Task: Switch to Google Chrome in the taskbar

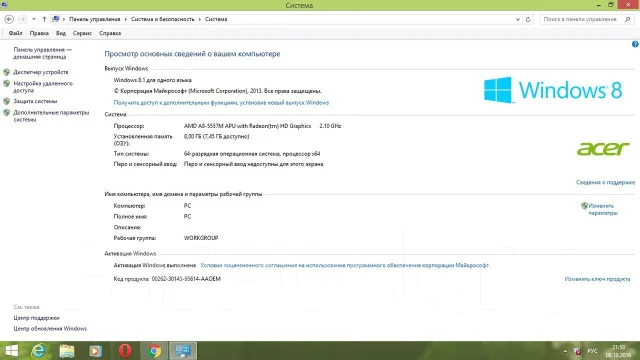Action: click(x=154, y=351)
